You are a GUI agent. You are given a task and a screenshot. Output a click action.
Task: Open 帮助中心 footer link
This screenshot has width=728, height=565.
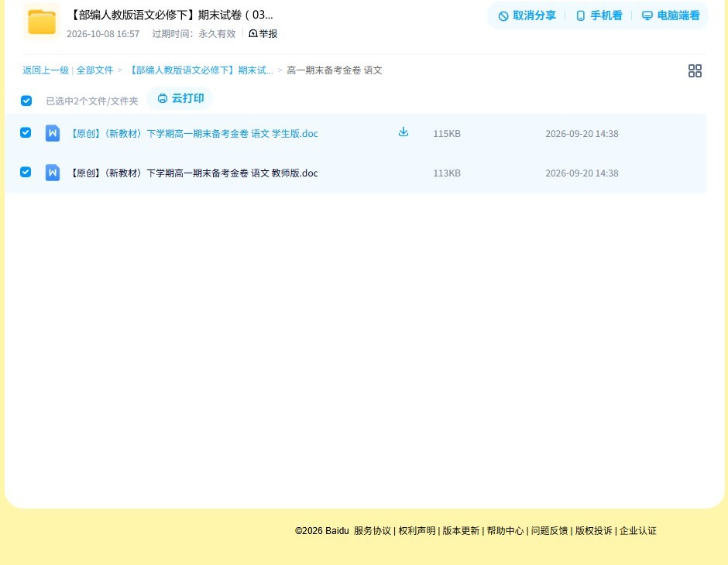pos(505,531)
